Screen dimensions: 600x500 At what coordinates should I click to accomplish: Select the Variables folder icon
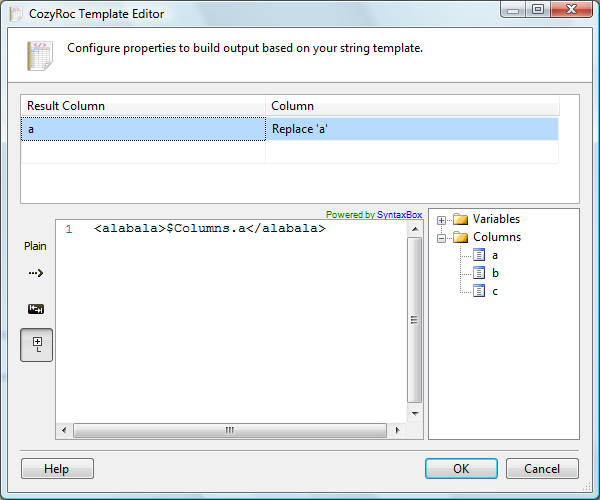[x=460, y=219]
